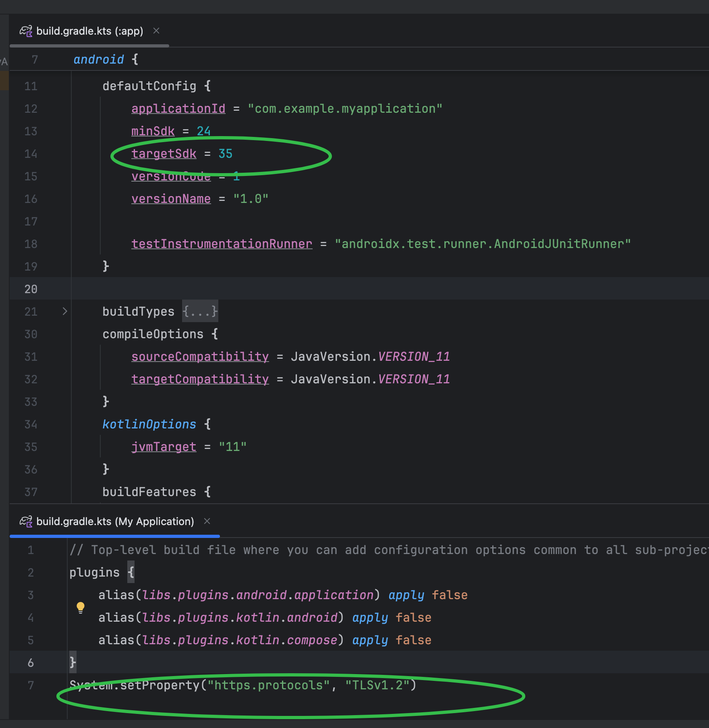
Task: Click the versionName "1.0" string
Action: [x=250, y=198]
